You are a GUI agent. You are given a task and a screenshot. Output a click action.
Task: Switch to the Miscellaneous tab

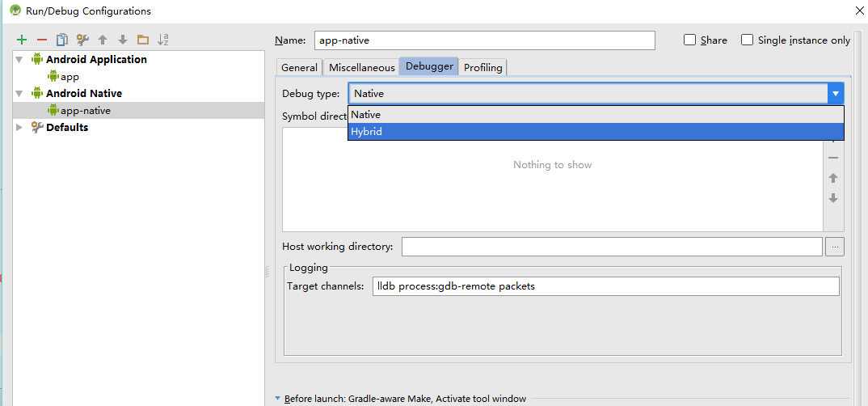(x=362, y=68)
